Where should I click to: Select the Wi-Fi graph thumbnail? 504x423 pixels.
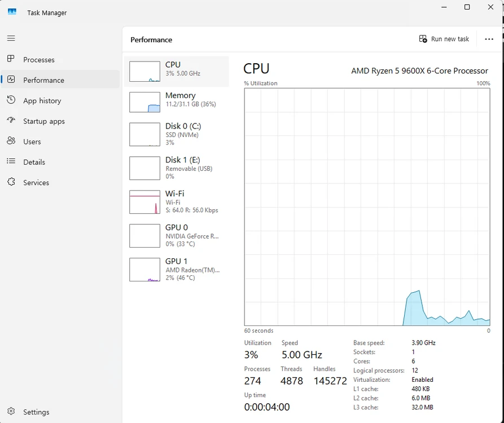click(x=144, y=202)
